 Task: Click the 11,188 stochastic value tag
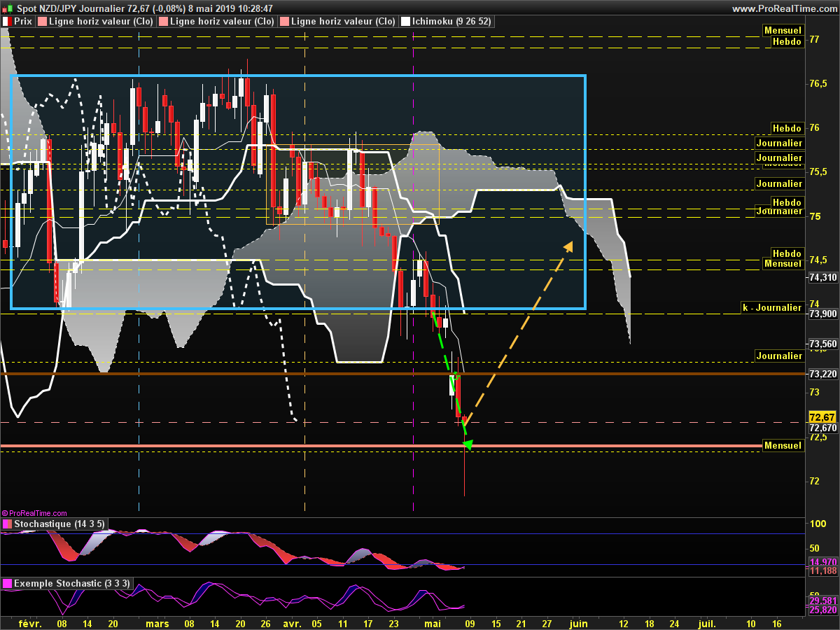click(x=822, y=571)
